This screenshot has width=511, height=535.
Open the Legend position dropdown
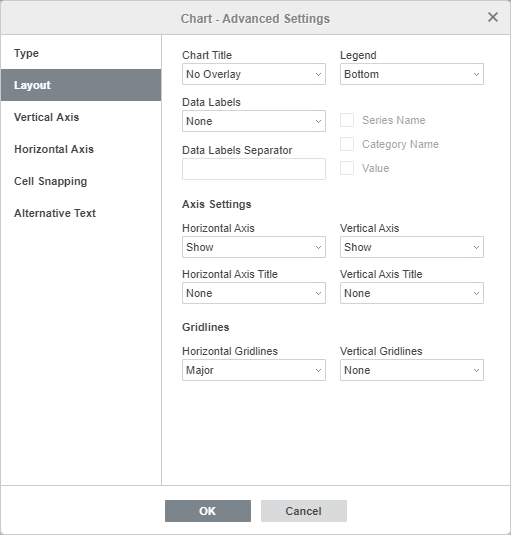[412, 74]
